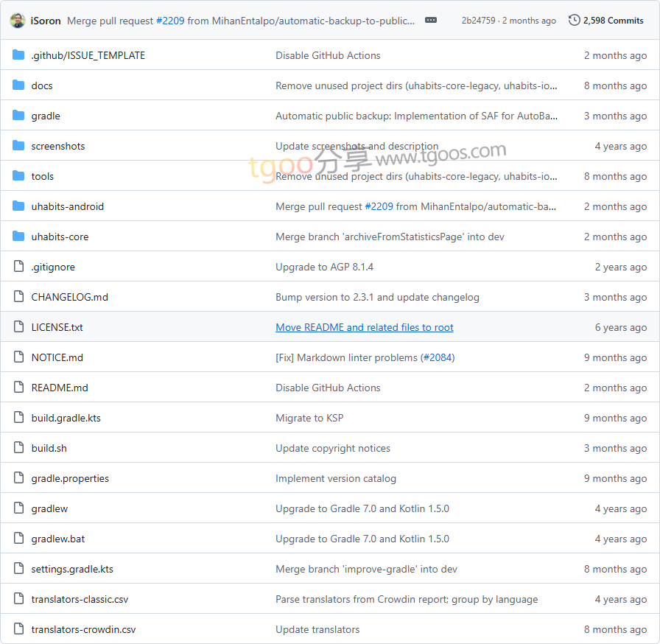The image size is (660, 644).
Task: Click the build.sh file icon
Action: point(18,448)
